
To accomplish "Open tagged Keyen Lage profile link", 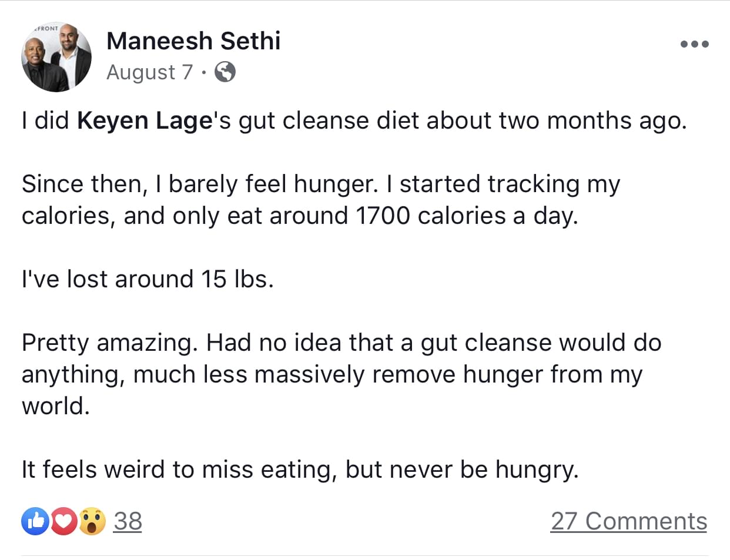I will click(145, 120).
